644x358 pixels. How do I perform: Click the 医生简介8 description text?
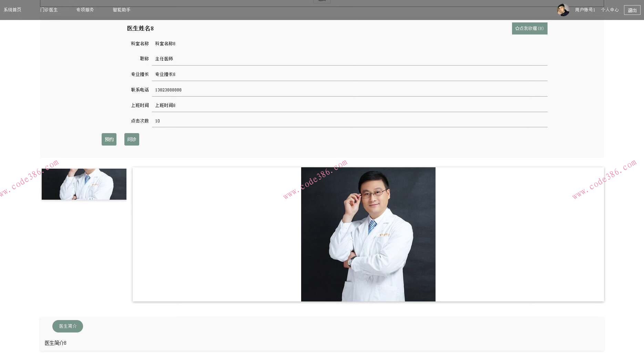click(55, 343)
